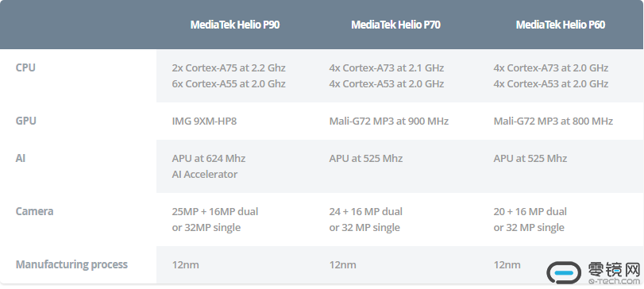Click the 20 + 16 MP dual text

pos(530,212)
